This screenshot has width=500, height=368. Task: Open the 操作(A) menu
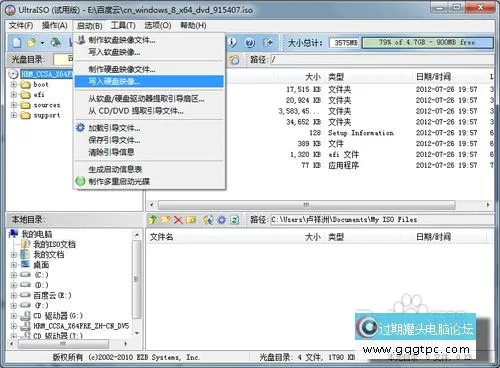point(54,26)
